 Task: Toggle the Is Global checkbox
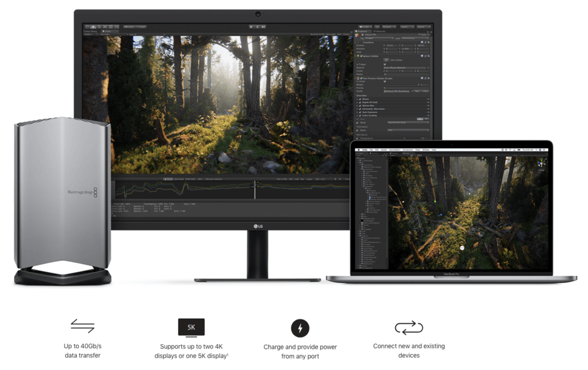(x=385, y=81)
